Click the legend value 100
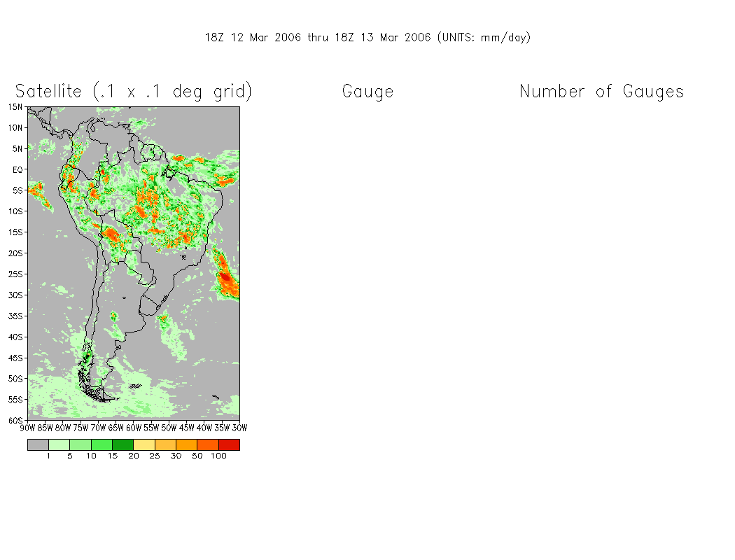The height and width of the screenshot is (560, 735). pyautogui.click(x=218, y=456)
